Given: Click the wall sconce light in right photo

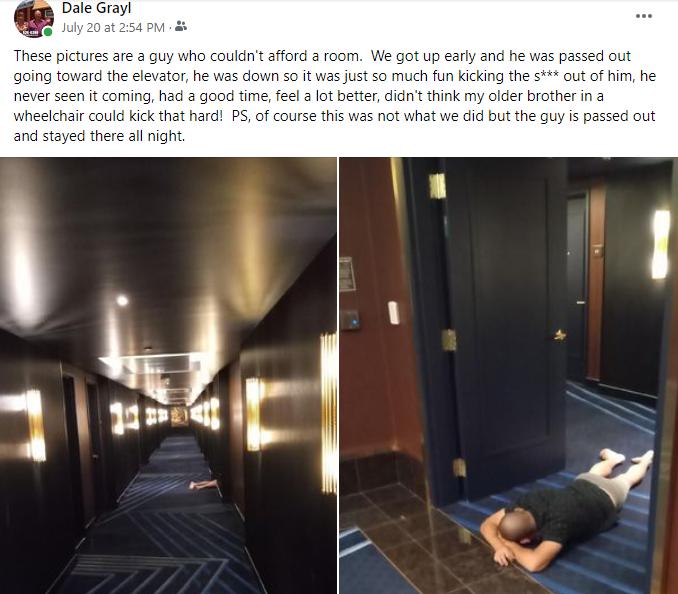Looking at the screenshot, I should [x=661, y=244].
